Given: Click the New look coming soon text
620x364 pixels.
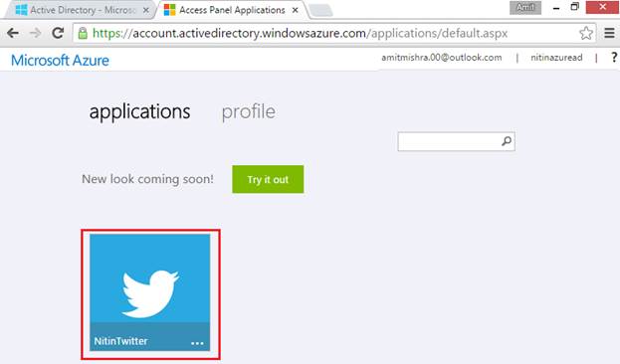Looking at the screenshot, I should [x=147, y=179].
